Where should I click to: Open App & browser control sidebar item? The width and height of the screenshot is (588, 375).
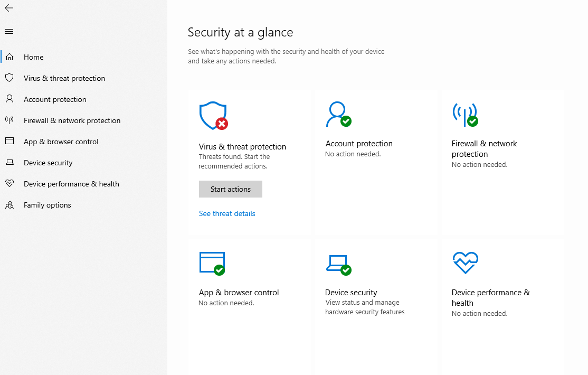coord(61,142)
